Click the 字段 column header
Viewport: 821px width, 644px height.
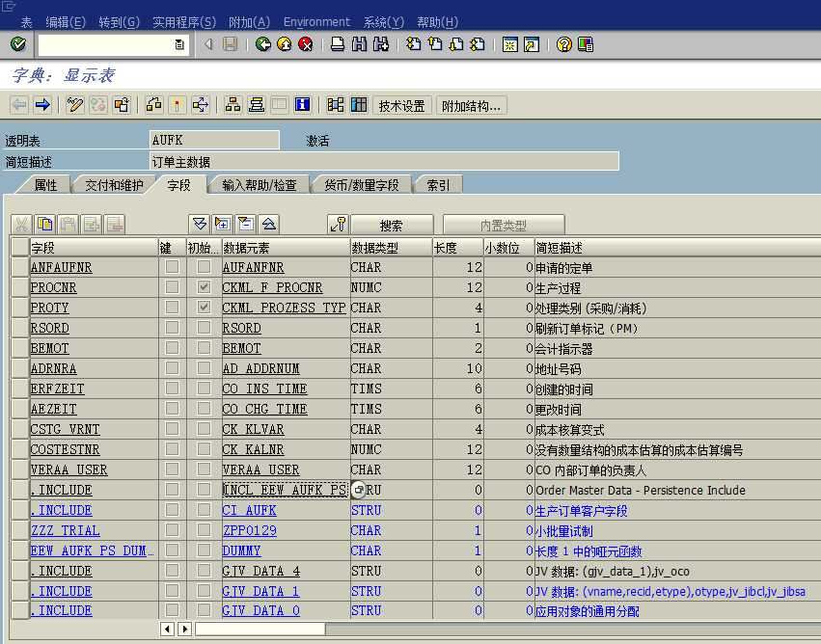(x=94, y=248)
